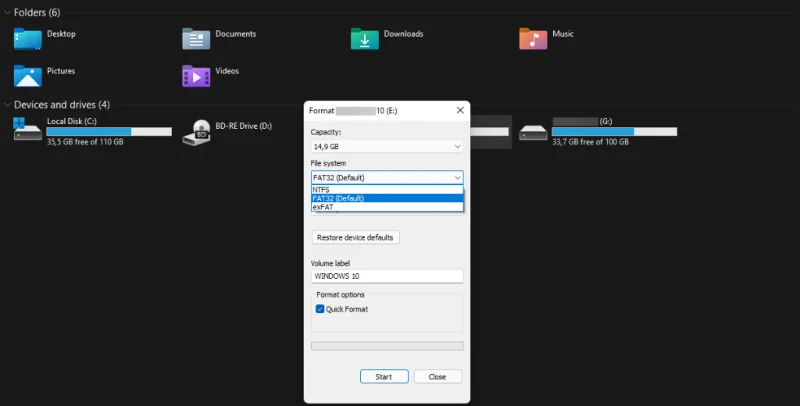
Task: Click the 'Pictures' folder label
Action: 61,71
